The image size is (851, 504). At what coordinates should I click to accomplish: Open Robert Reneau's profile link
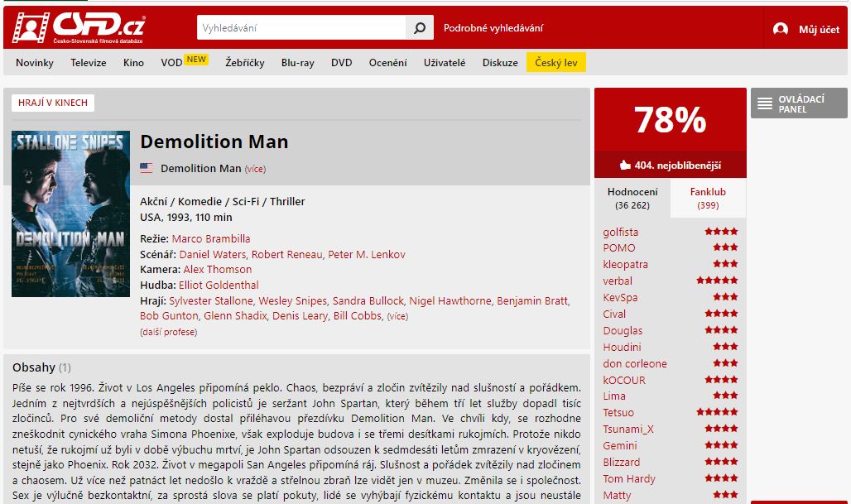pos(286,254)
